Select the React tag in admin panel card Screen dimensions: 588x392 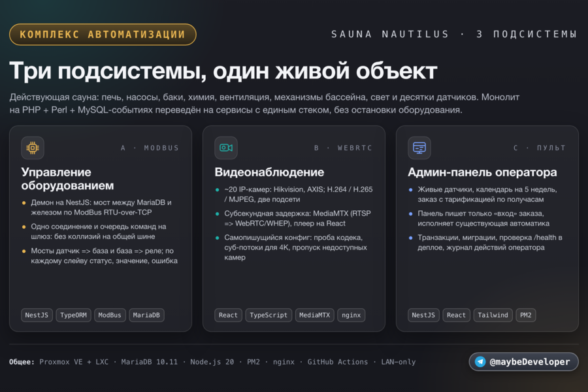(x=457, y=315)
